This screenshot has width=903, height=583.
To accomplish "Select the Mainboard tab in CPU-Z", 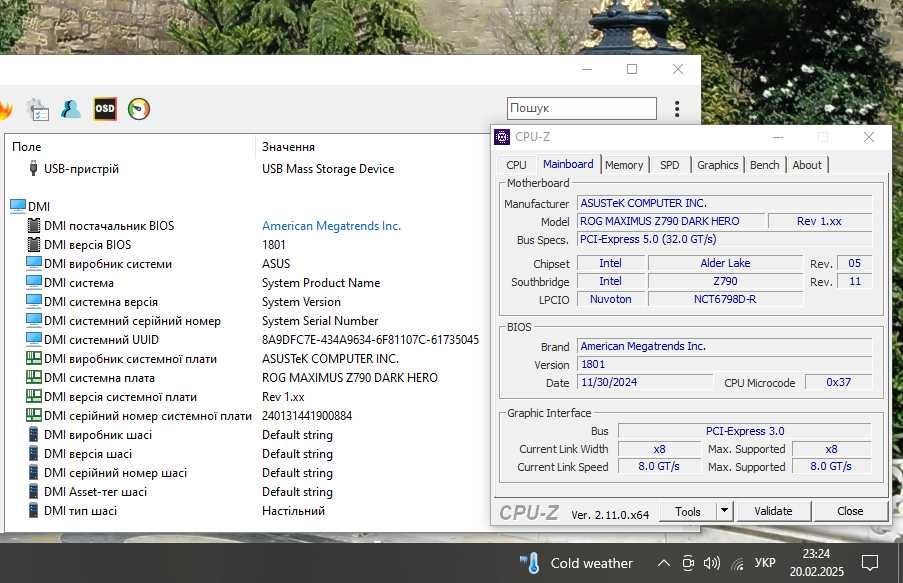I will pos(568,164).
